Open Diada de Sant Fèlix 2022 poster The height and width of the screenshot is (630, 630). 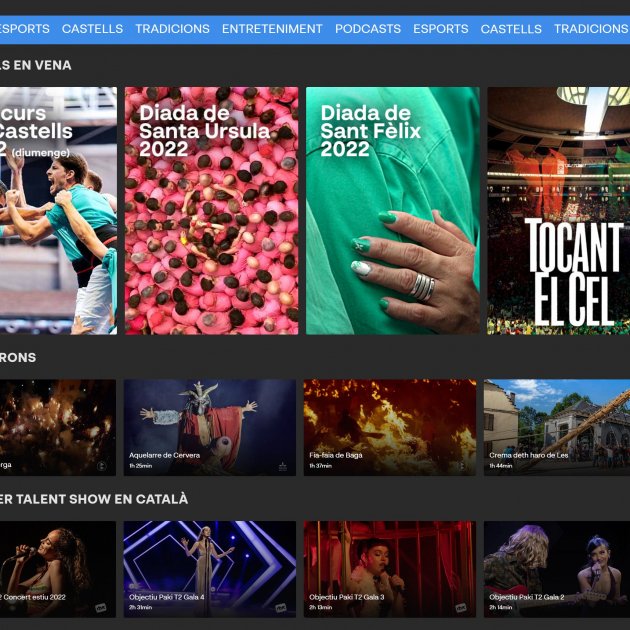393,211
